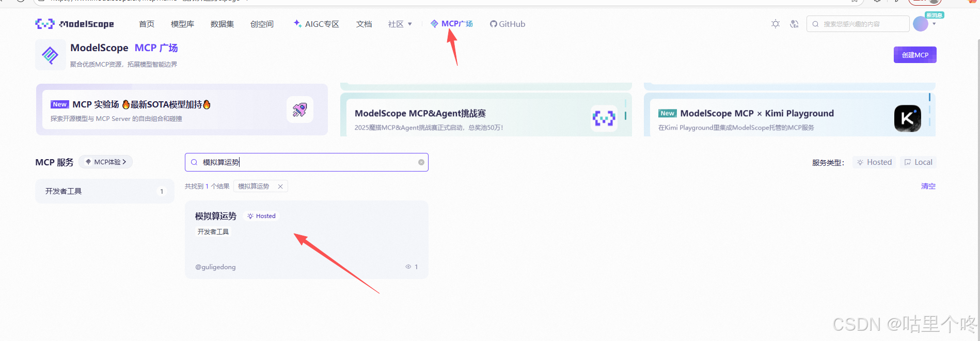Click the Kimi K logo icon
980x341 pixels.
[907, 118]
